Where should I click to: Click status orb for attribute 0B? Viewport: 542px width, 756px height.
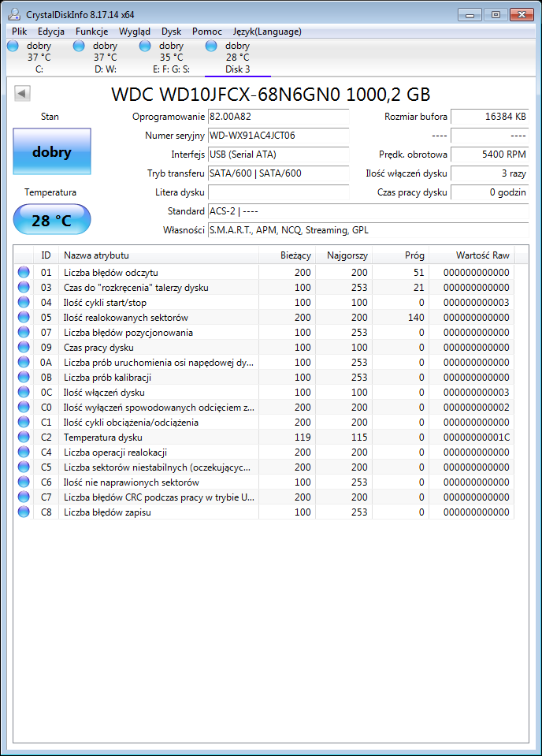click(x=24, y=377)
